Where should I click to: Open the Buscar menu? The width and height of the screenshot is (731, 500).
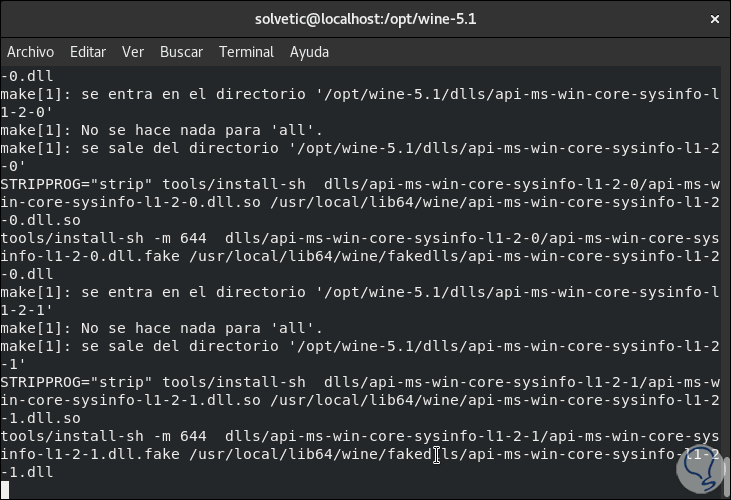pos(181,52)
